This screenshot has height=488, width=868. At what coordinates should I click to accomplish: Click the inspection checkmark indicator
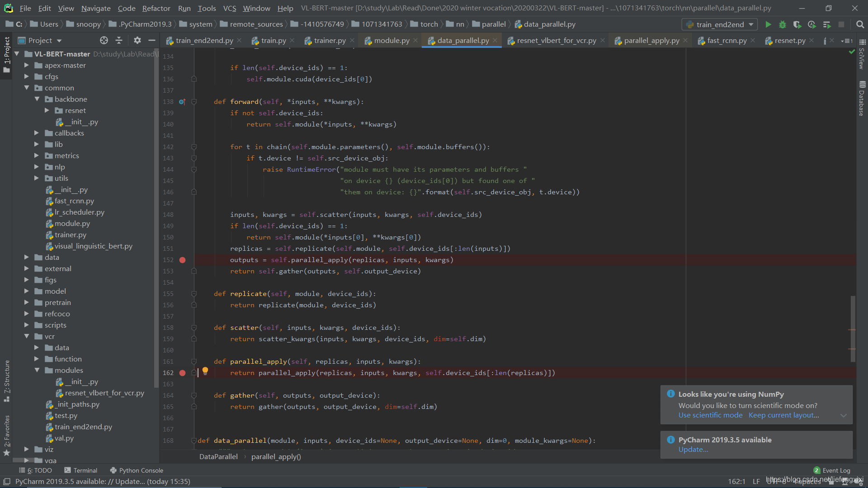852,52
